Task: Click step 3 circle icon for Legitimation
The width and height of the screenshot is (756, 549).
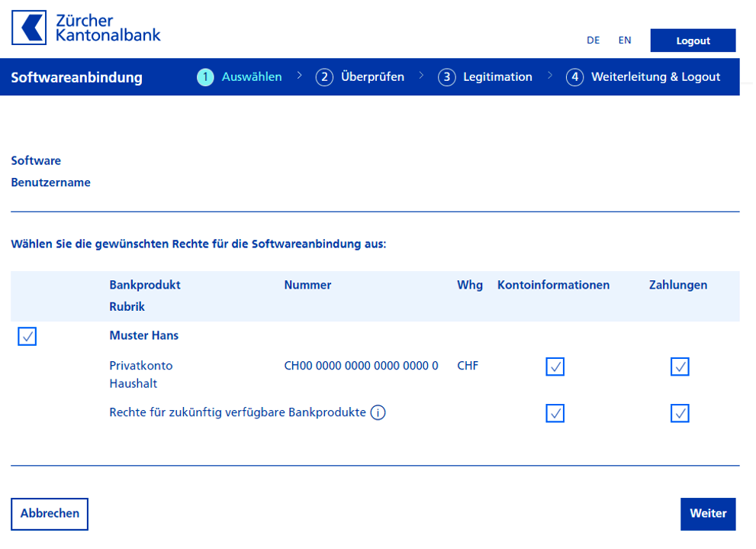Action: (447, 77)
